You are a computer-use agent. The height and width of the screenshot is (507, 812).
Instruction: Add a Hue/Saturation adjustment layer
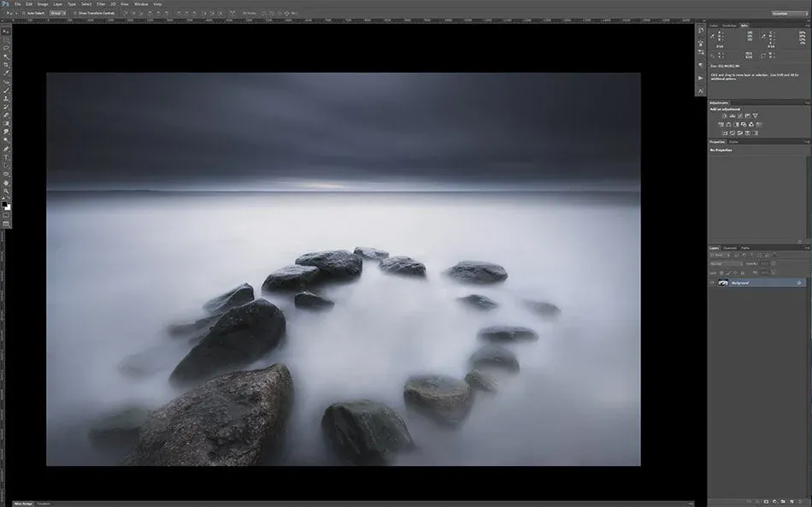pyautogui.click(x=722, y=124)
